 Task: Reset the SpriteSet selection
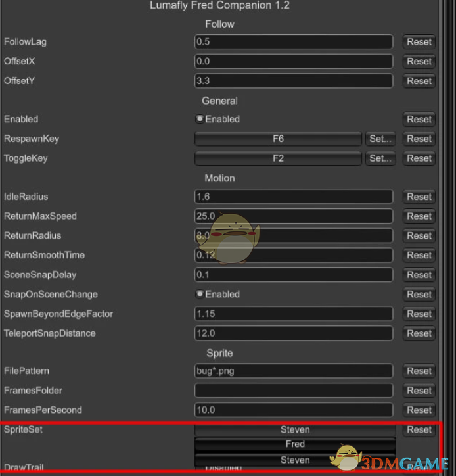[x=419, y=429]
